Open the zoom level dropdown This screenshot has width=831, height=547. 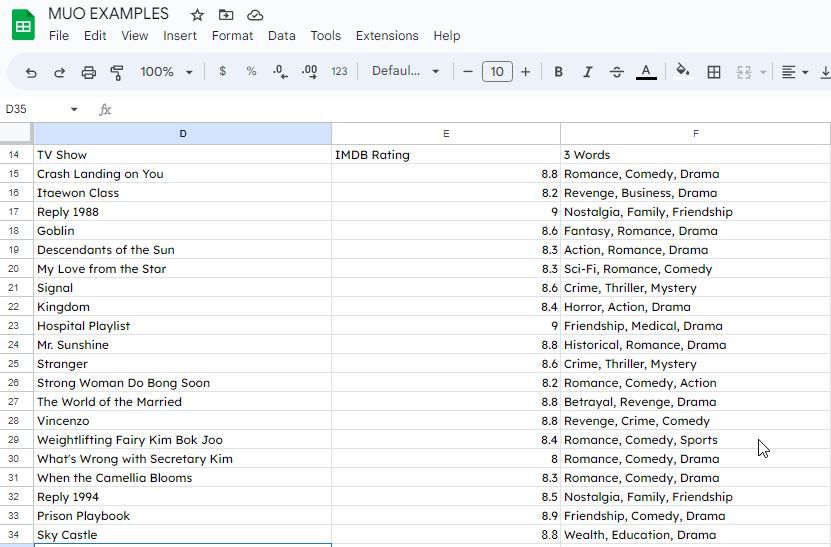coord(166,72)
